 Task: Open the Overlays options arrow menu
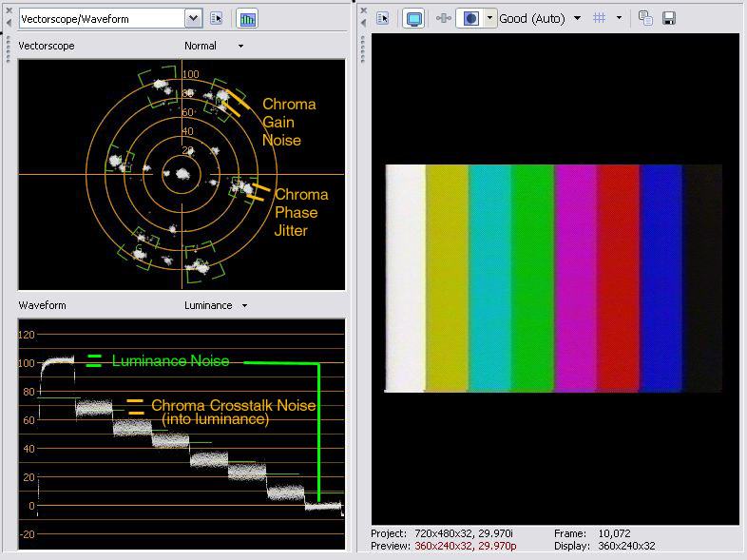[619, 18]
